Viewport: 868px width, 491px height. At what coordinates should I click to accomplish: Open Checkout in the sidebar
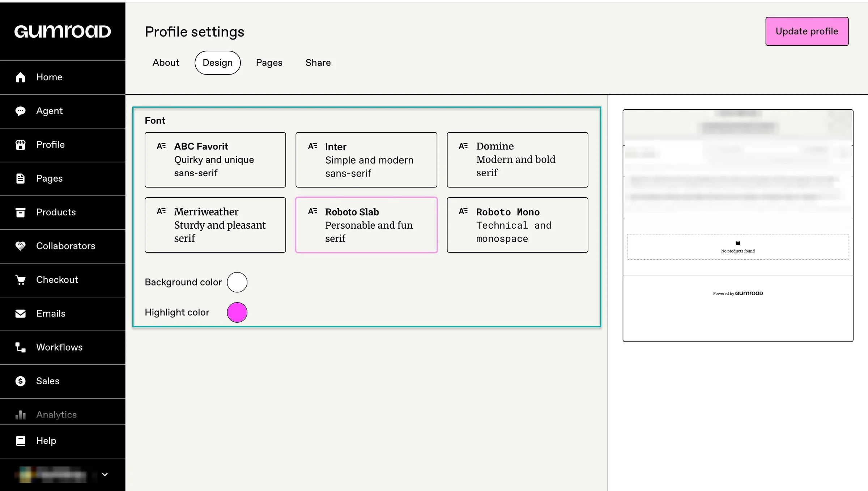coord(63,280)
